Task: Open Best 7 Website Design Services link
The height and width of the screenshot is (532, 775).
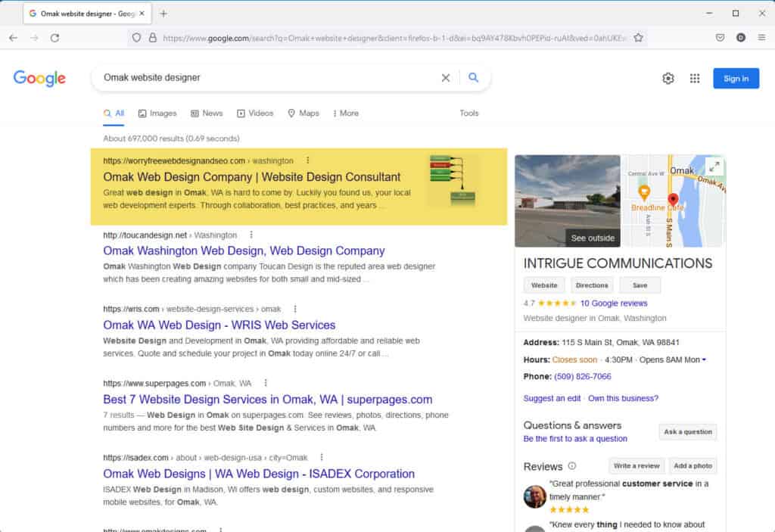Action: (267, 399)
